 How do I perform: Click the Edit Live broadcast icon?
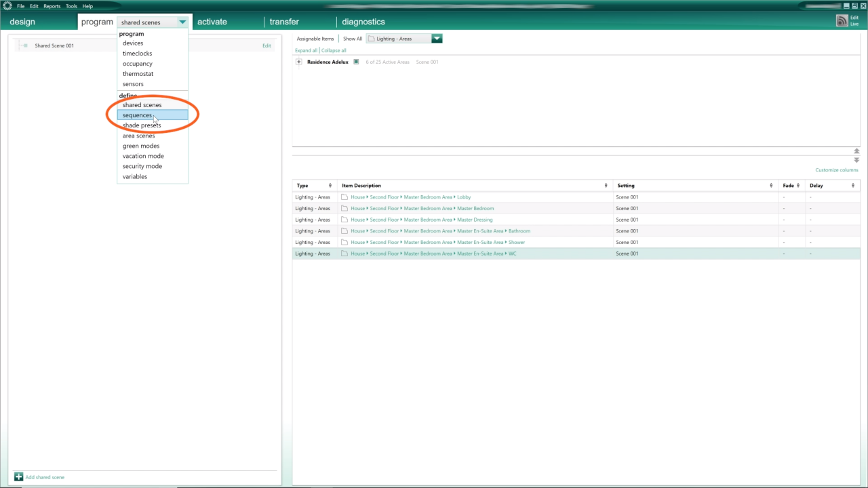pyautogui.click(x=842, y=21)
